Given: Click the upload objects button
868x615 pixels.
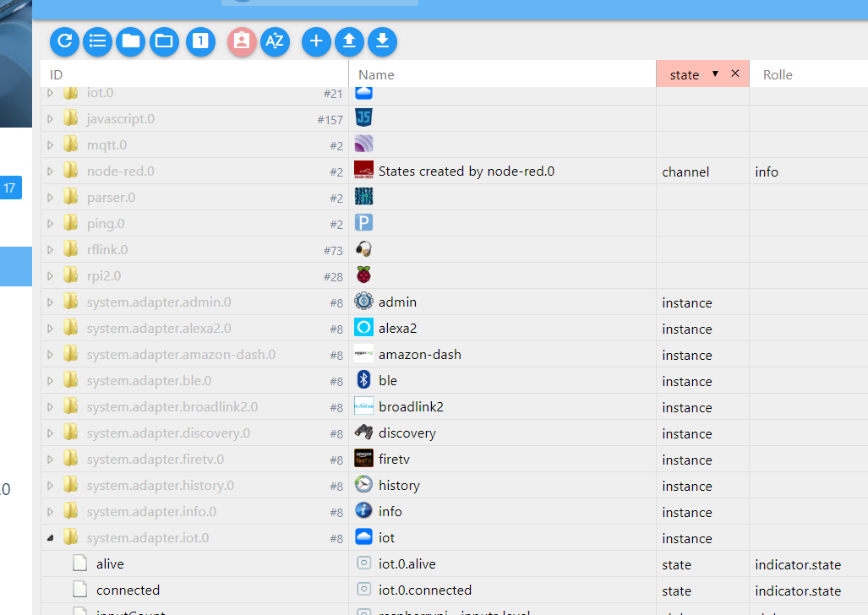Looking at the screenshot, I should coord(349,41).
